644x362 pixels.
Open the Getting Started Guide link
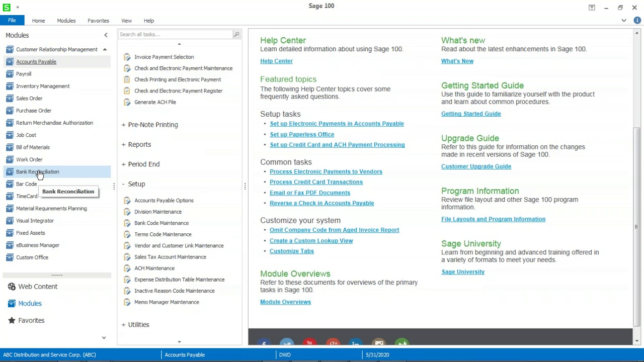click(x=471, y=114)
